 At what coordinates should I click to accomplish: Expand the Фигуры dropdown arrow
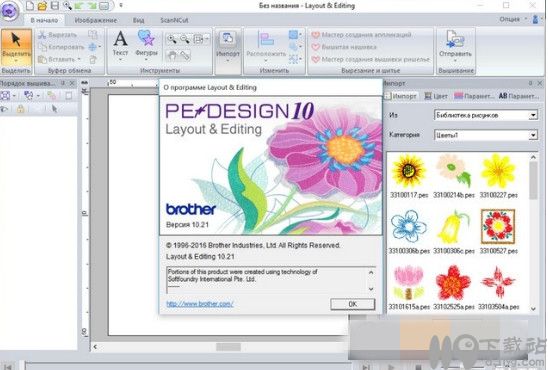pos(146,60)
